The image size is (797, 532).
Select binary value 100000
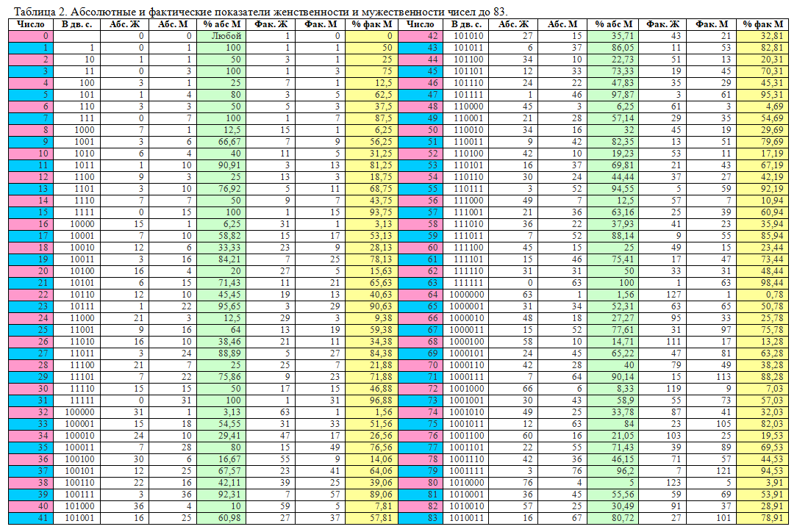coord(79,412)
